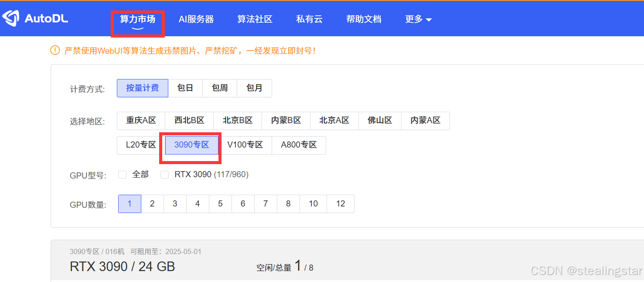Open the AI服务器 tab
The height and width of the screenshot is (282, 644).
tap(196, 19)
